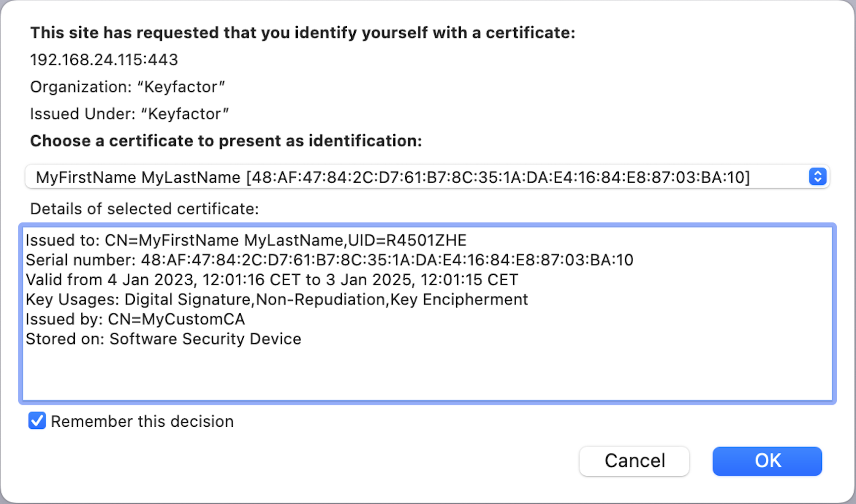Click the Serial number line in details
856x504 pixels.
pos(329,260)
